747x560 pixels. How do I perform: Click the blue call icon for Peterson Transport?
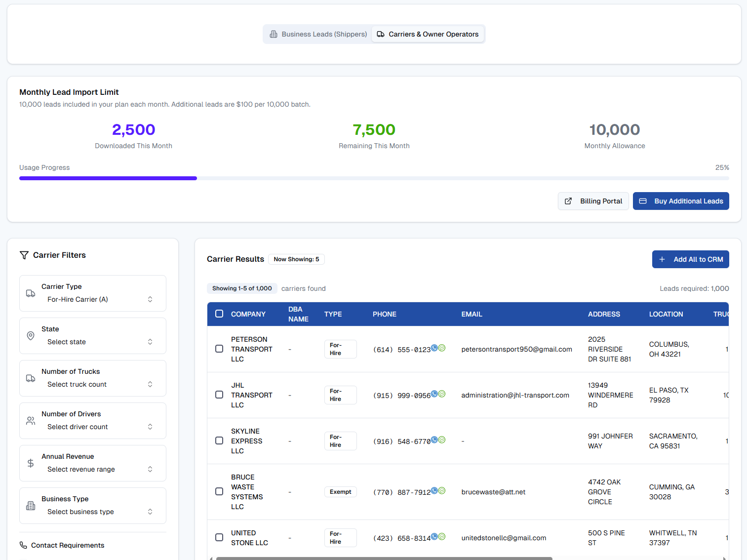click(434, 348)
